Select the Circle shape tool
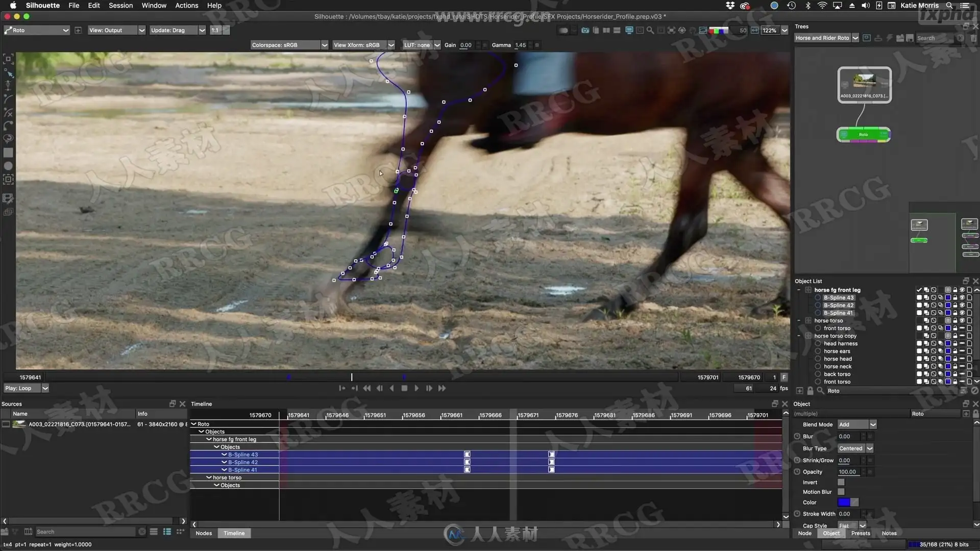Viewport: 980px width, 551px height. (8, 166)
